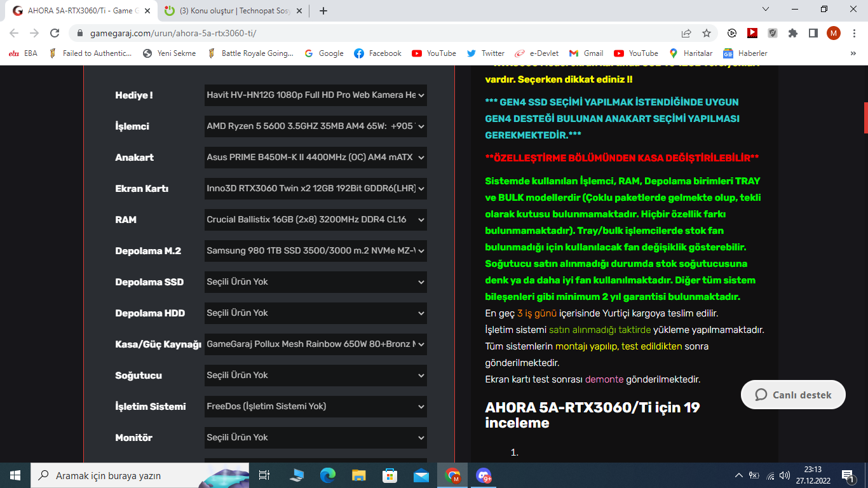This screenshot has height=488, width=868.
Task: Open the Failed to Authentic... bookmark
Action: 90,53
